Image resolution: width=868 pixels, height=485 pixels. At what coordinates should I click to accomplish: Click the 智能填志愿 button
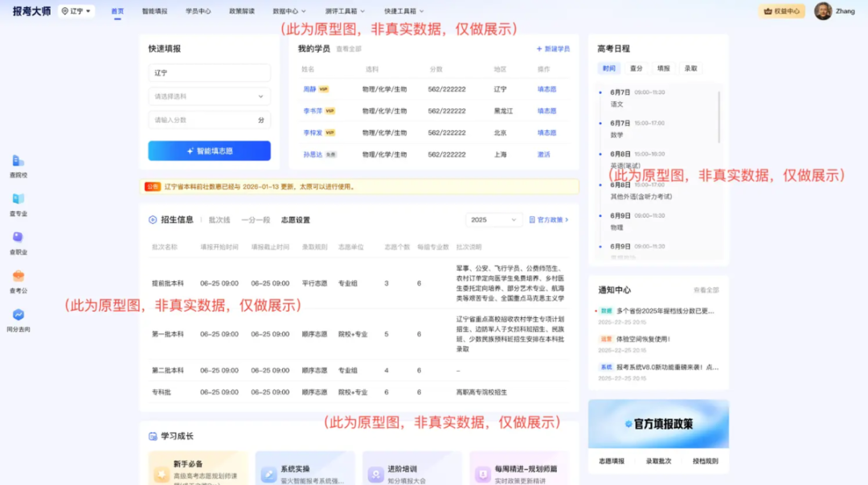(x=209, y=150)
